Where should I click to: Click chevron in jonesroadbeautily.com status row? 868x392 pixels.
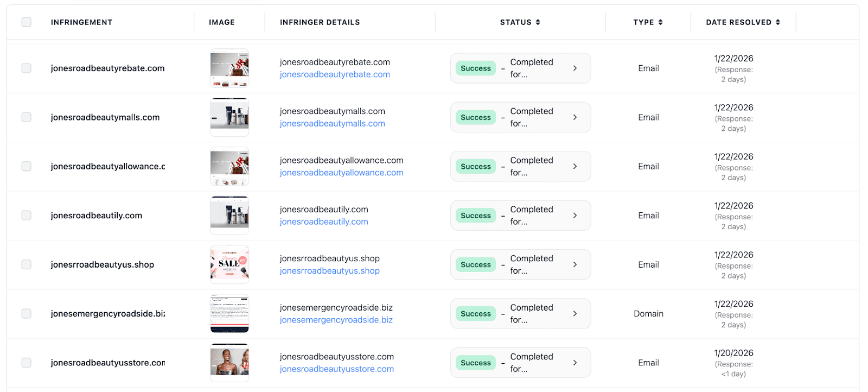point(575,216)
